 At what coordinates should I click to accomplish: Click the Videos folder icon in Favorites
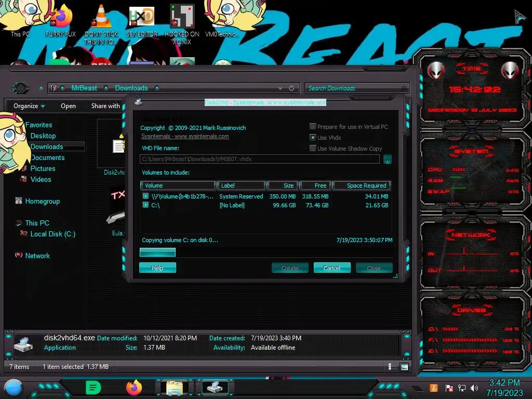tap(24, 179)
